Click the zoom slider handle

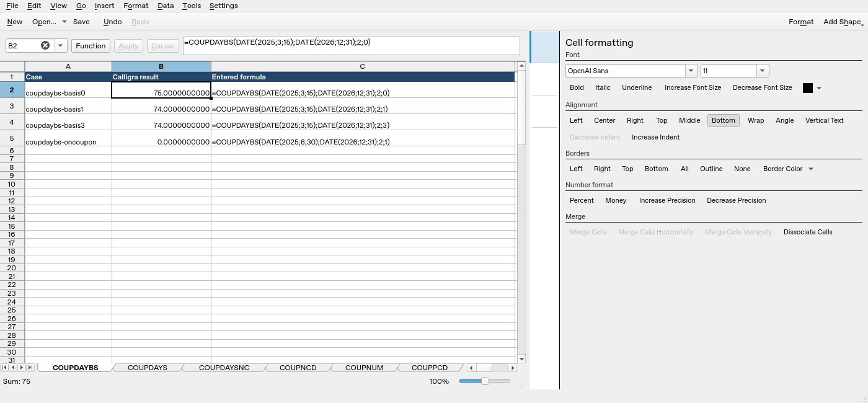[485, 381]
